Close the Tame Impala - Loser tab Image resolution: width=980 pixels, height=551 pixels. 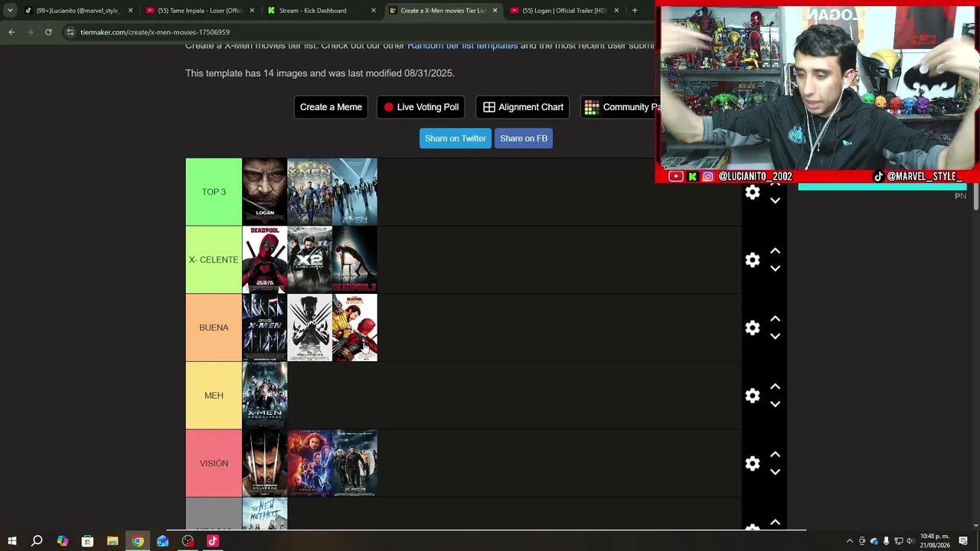tap(251, 11)
